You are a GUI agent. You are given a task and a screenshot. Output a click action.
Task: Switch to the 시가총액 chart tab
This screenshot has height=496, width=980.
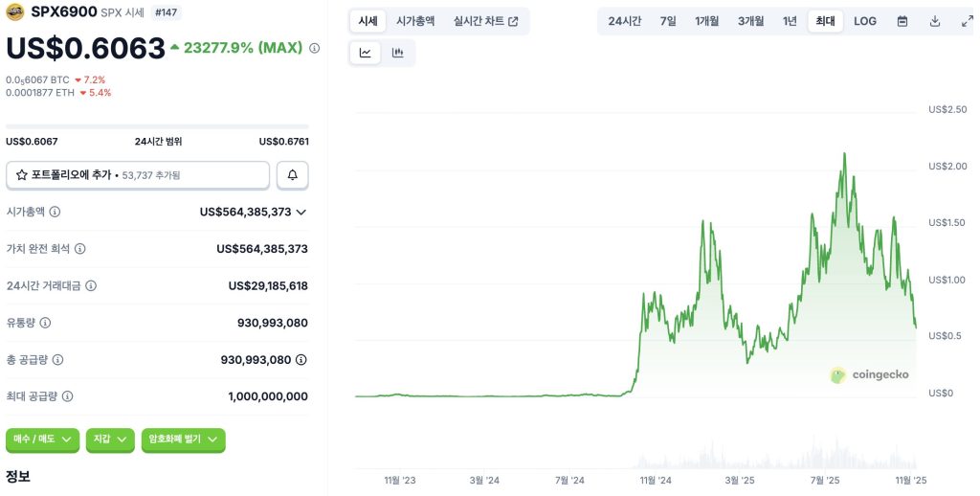pyautogui.click(x=415, y=21)
